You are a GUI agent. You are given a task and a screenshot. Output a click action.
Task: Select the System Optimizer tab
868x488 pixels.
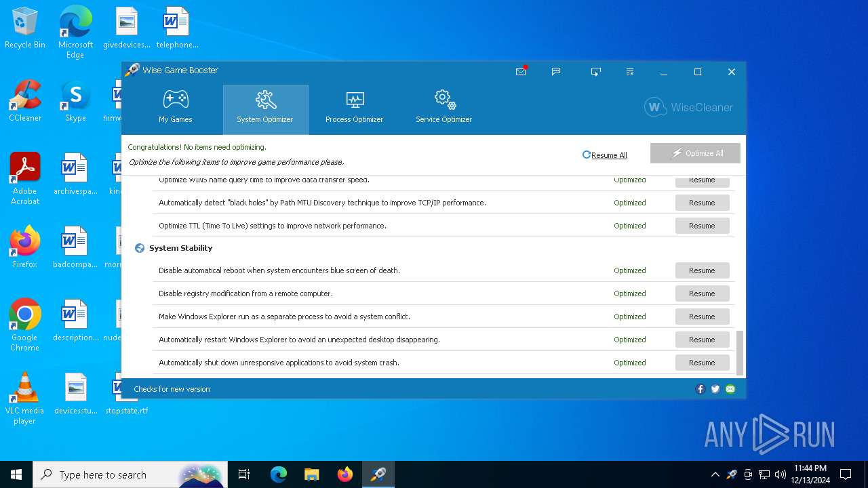(265, 108)
